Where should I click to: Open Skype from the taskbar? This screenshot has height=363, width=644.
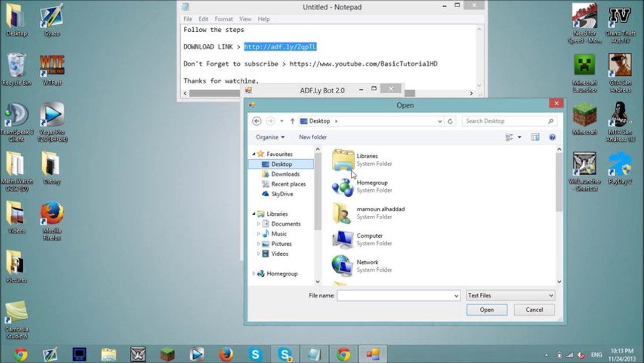point(255,354)
